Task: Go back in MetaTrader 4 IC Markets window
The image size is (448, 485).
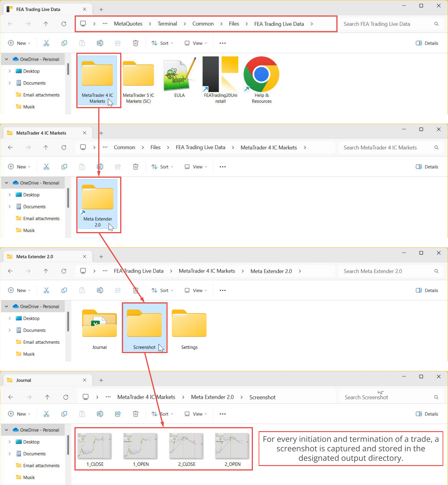Action: 10,147
